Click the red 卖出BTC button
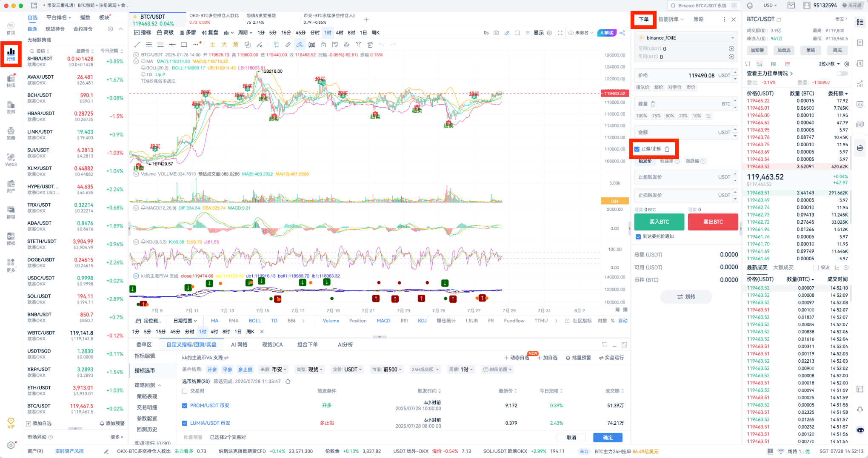Image resolution: width=868 pixels, height=458 pixels. click(713, 222)
